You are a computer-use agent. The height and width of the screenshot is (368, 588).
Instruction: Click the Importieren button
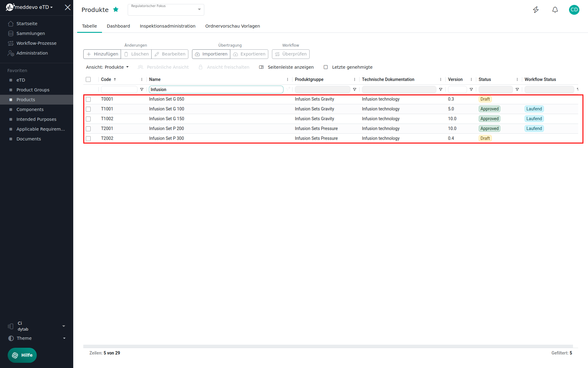pyautogui.click(x=211, y=54)
